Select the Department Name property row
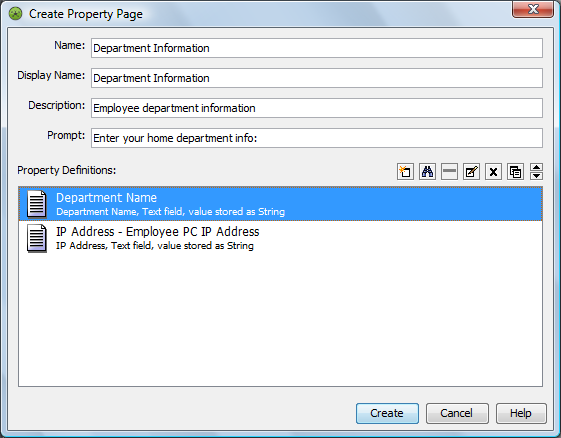This screenshot has height=438, width=561. pyautogui.click(x=280, y=204)
